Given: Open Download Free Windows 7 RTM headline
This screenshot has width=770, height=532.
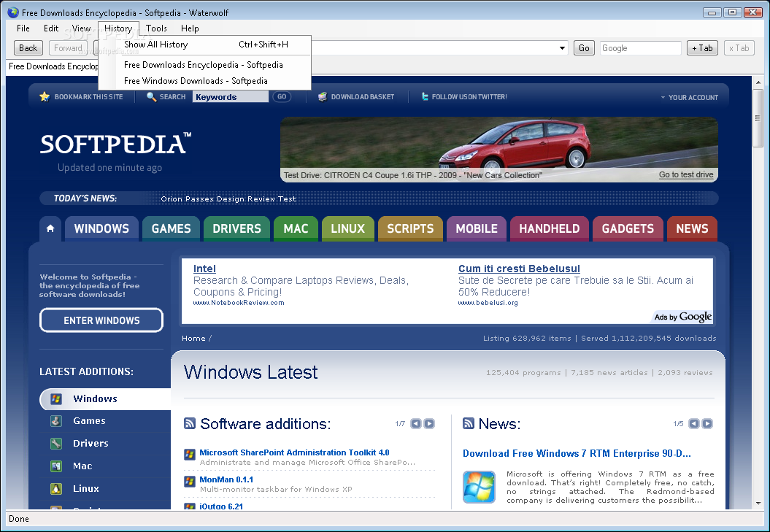Looking at the screenshot, I should [x=577, y=453].
